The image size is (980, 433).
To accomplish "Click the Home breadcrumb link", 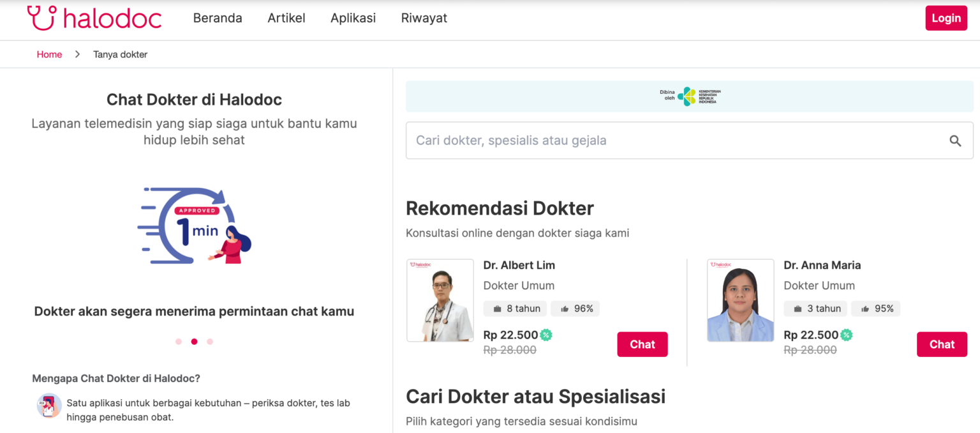I will [49, 54].
